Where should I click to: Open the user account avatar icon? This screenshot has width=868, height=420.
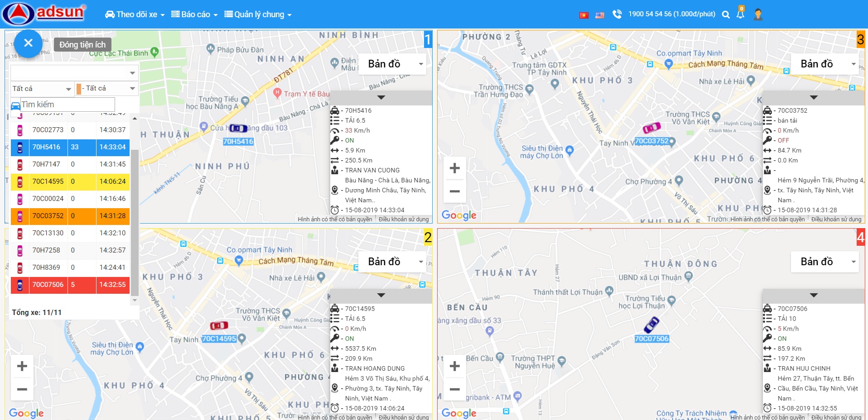(758, 14)
